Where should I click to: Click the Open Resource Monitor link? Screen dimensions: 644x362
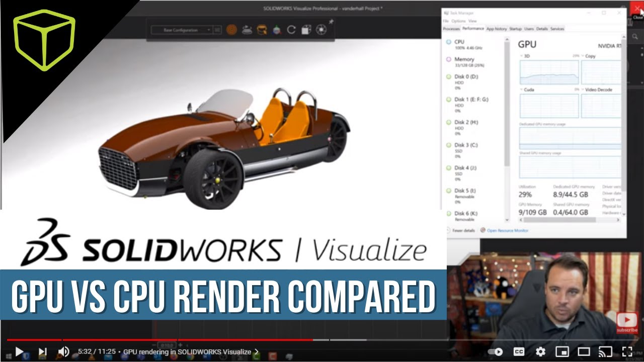(x=507, y=230)
